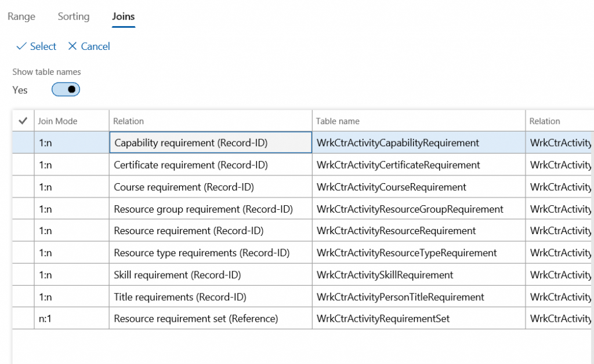This screenshot has width=594, height=364.
Task: Select the n:1 join mode cell
Action: pyautogui.click(x=45, y=319)
